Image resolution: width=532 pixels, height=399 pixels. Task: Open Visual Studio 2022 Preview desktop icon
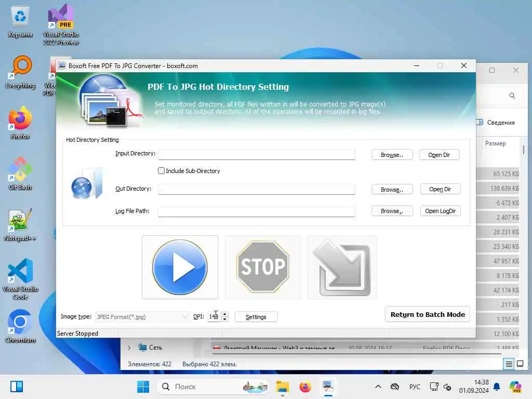pos(61,24)
